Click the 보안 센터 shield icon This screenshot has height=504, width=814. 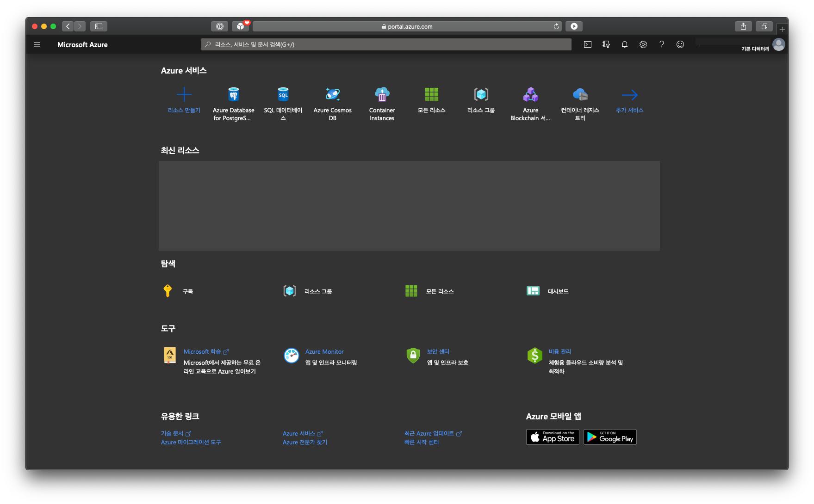click(x=413, y=356)
